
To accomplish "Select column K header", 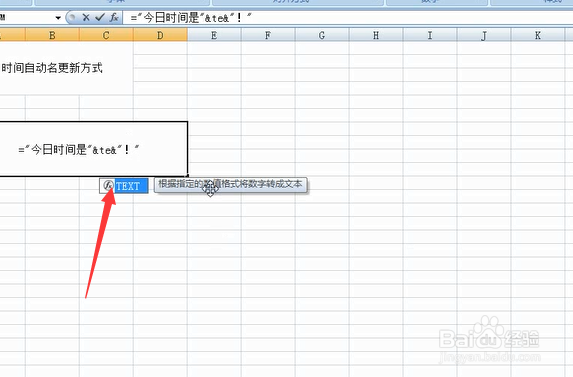I will click(538, 35).
